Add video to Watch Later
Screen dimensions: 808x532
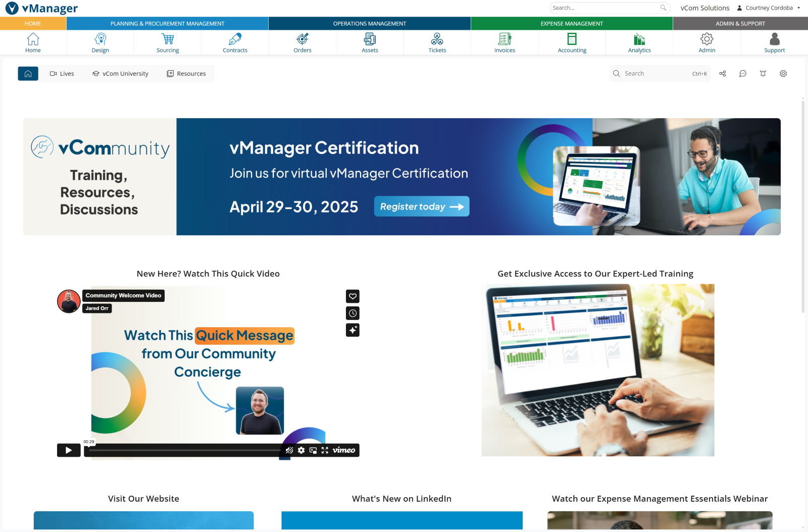coord(352,313)
